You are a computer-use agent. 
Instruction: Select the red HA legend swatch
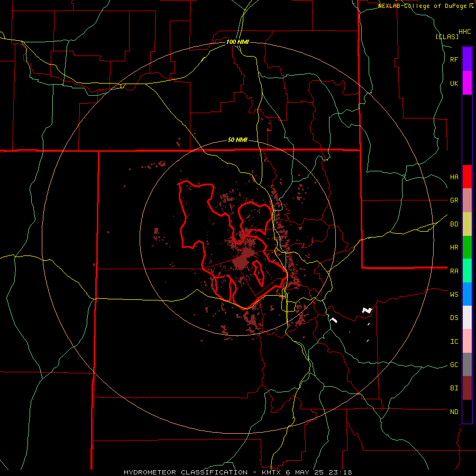(x=467, y=177)
